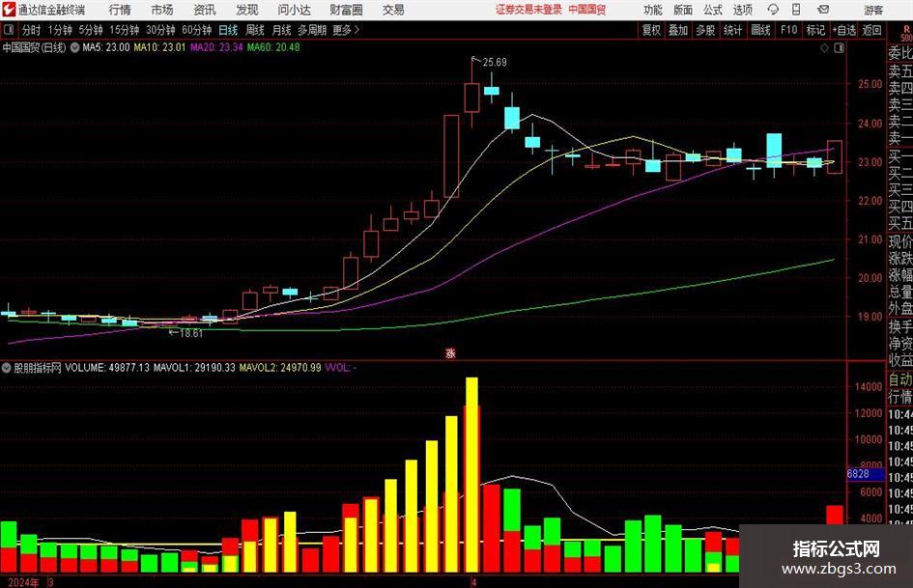913x588 pixels.
Task: Select the 周线 weekly period
Action: 255,30
